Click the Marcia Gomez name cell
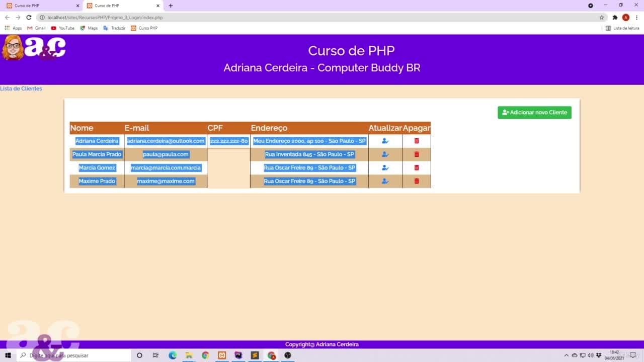The image size is (644, 362). click(x=97, y=168)
